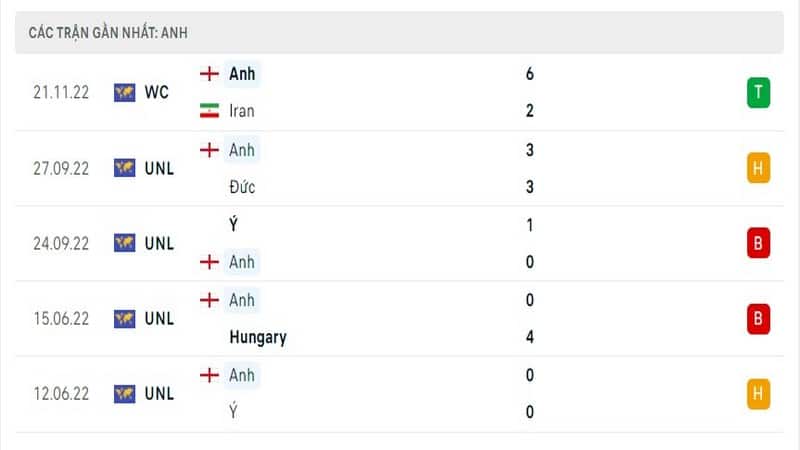This screenshot has height=450, width=800.
Task: Click the WC competition world-map icon
Action: [124, 92]
